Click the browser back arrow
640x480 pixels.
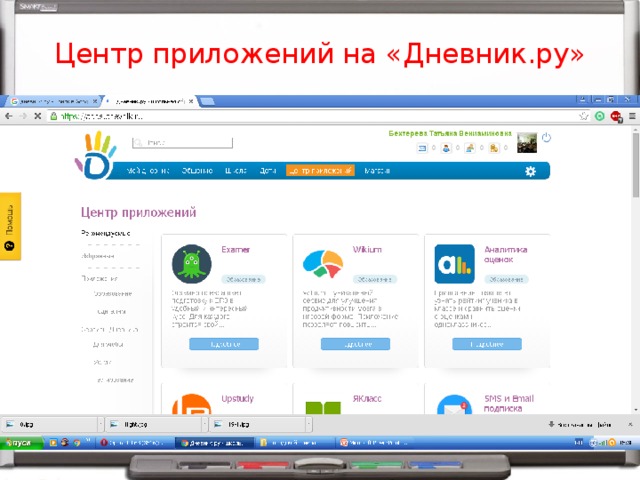click(x=9, y=116)
